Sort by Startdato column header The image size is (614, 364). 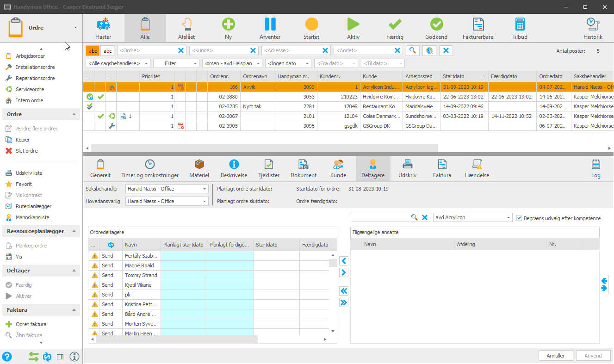click(464, 76)
